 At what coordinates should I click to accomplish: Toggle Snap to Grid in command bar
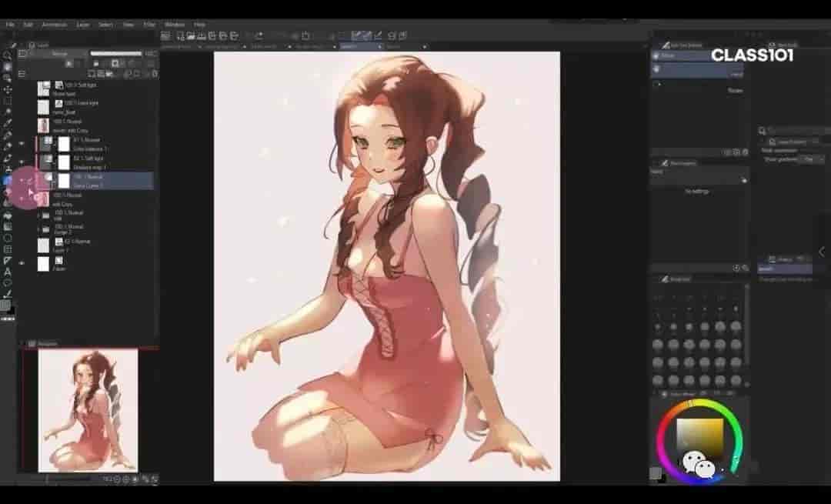pyautogui.click(x=378, y=35)
